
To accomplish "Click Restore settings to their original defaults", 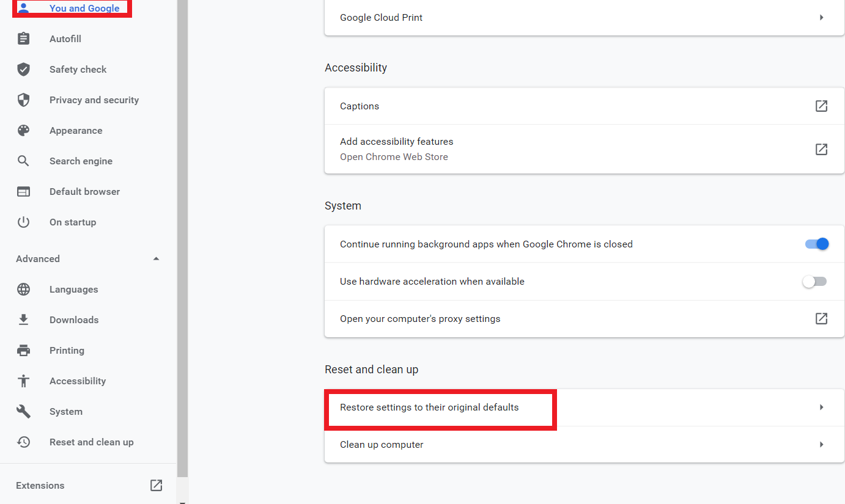I will click(429, 407).
